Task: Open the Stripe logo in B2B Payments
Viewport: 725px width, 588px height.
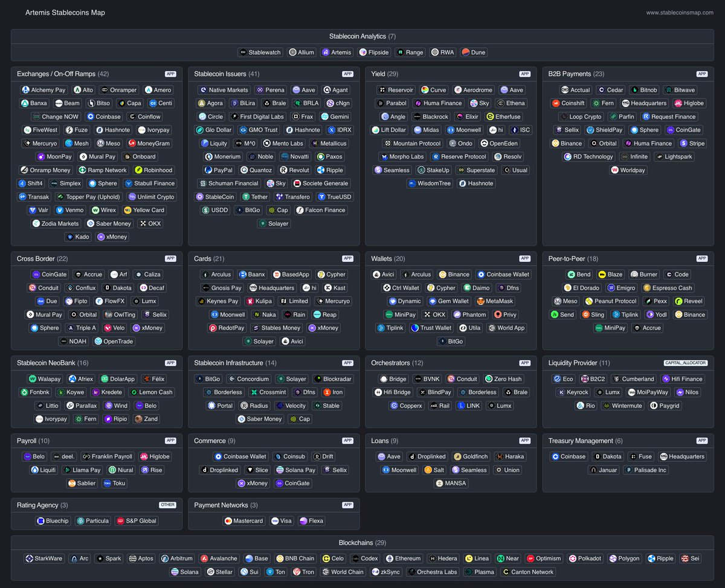Action: point(683,144)
